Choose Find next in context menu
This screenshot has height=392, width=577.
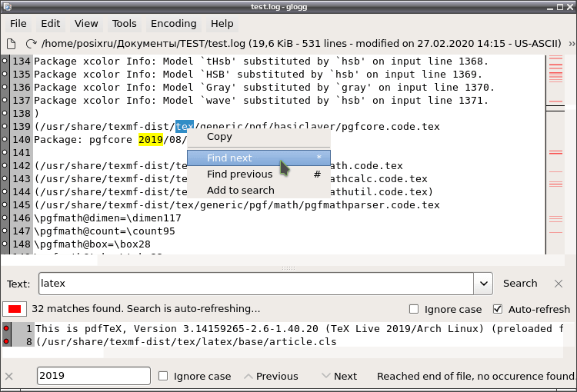click(258, 158)
